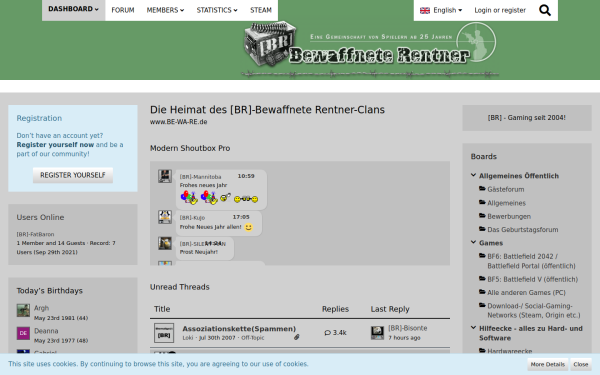Click the Register Yourself button

[x=73, y=175]
